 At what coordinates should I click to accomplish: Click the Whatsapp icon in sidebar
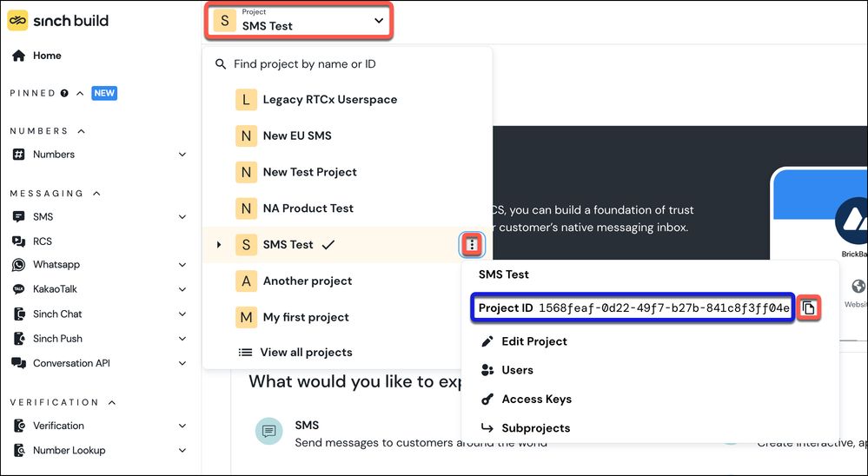tap(19, 265)
